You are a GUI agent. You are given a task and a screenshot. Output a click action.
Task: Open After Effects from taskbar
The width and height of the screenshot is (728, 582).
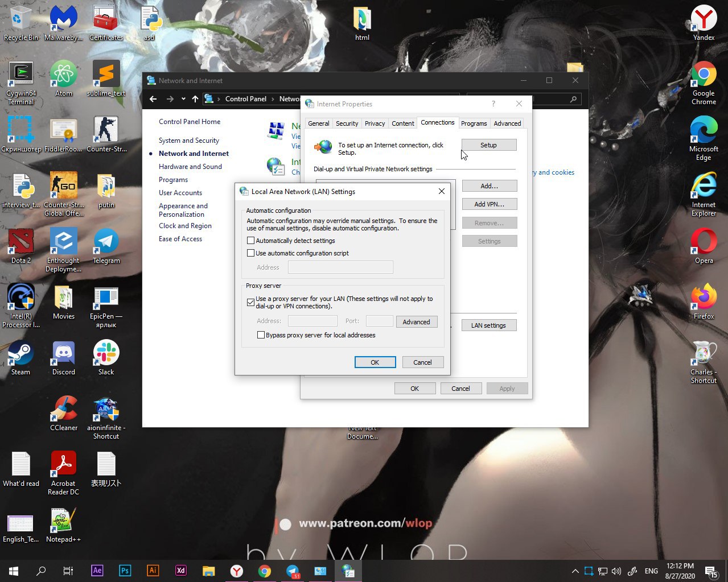(x=97, y=571)
